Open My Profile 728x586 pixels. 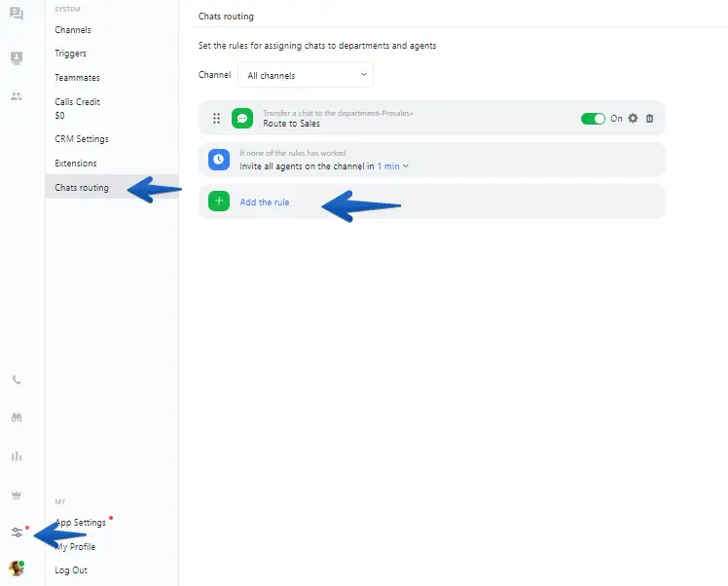click(75, 546)
